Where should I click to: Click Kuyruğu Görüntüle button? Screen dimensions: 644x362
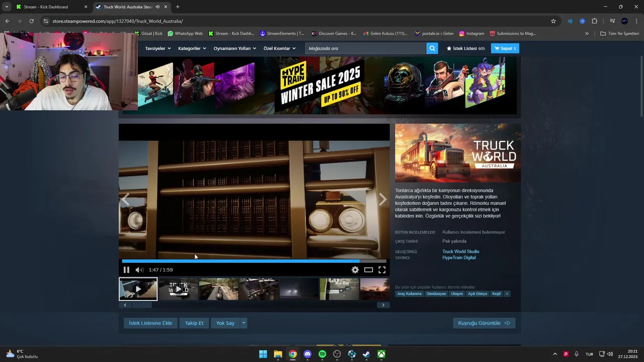tap(484, 323)
